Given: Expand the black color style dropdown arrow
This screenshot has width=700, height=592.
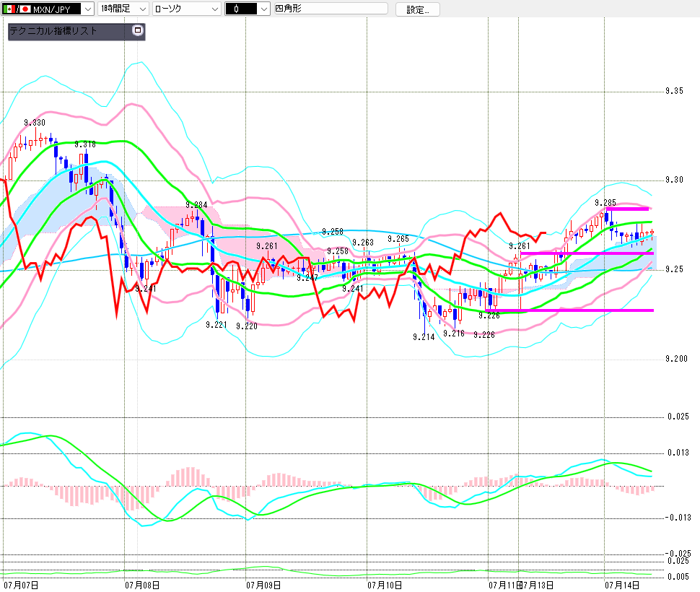Looking at the screenshot, I should coord(264,9).
